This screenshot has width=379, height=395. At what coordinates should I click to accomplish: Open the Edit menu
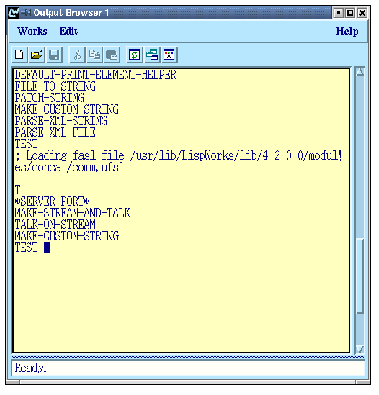[69, 31]
